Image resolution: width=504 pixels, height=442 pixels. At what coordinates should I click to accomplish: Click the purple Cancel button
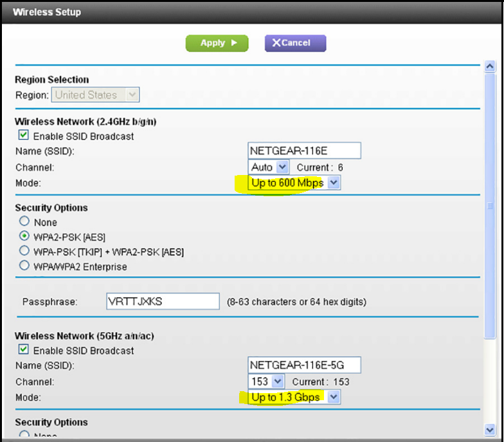coord(295,43)
